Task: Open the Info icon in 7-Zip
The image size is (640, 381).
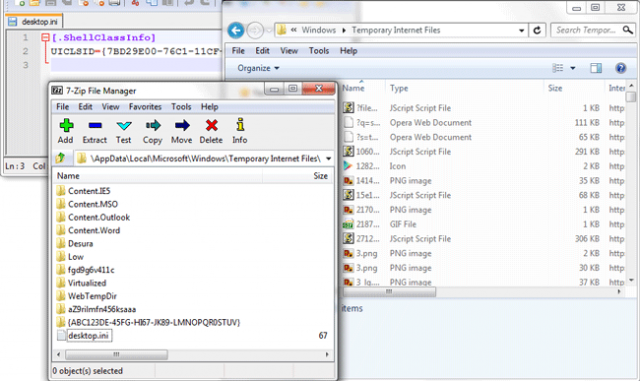Action: [240, 125]
